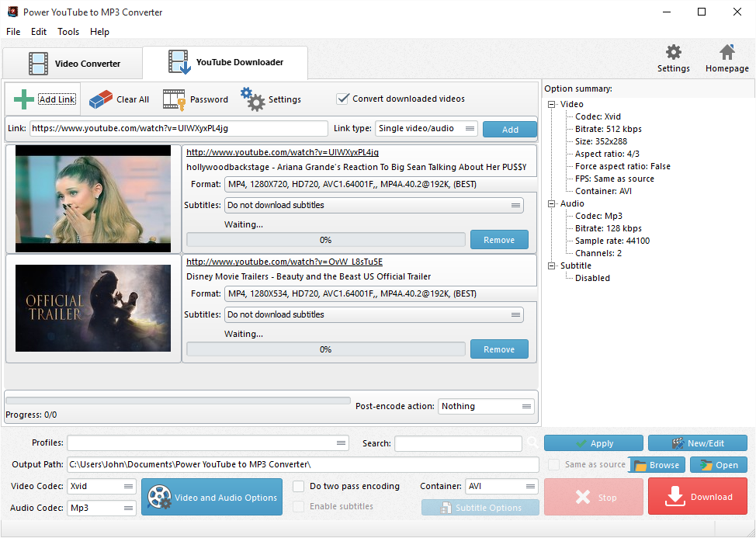Select 'Size: 352x288' in Option summary

(601, 142)
